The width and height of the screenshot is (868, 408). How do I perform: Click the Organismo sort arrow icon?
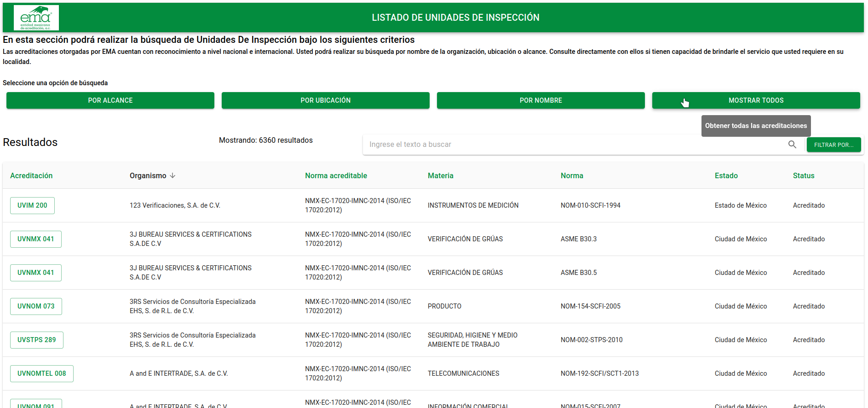(172, 175)
